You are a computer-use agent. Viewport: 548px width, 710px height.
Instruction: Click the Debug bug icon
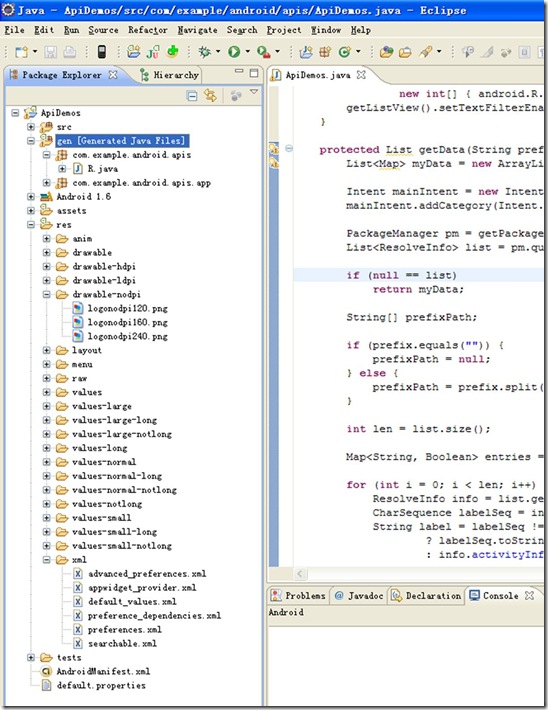(x=205, y=52)
